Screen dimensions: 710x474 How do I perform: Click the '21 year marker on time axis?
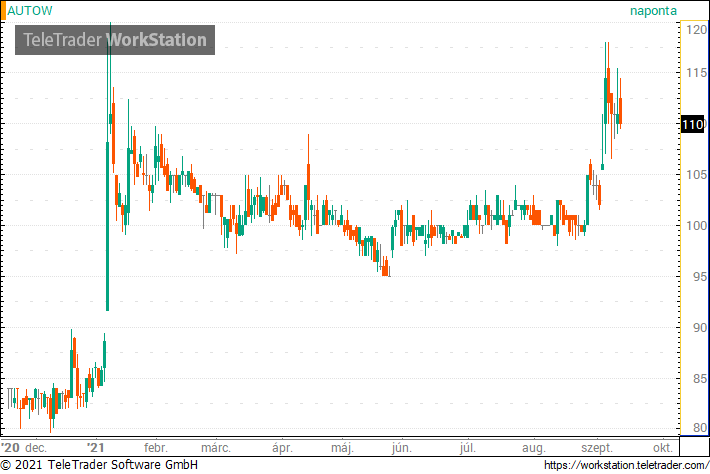(96, 448)
